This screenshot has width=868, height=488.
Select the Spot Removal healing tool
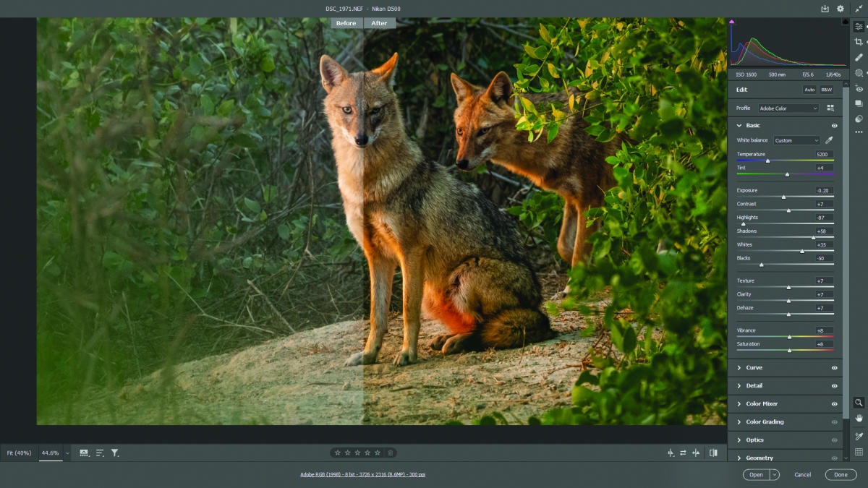click(x=859, y=57)
